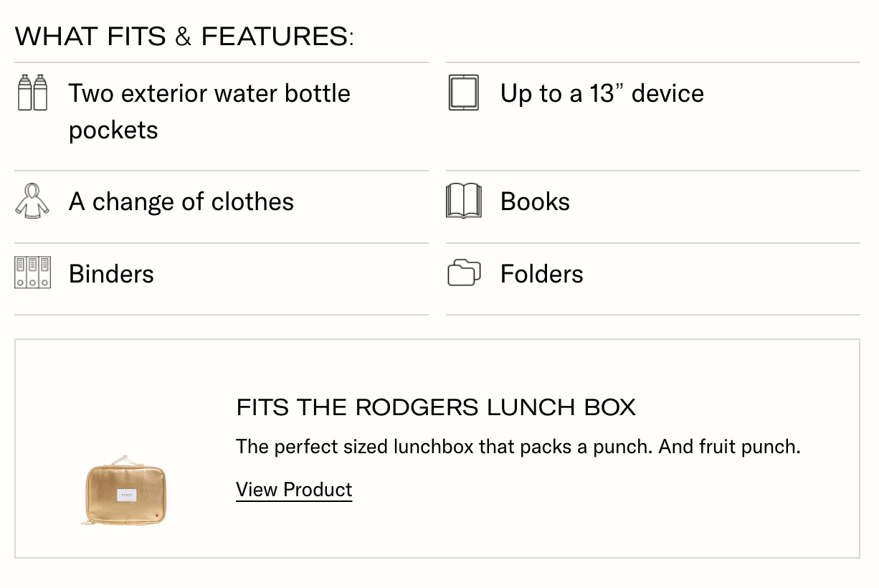Open the gold lunch box image
Screen dimensions: 879x588
pos(124,491)
